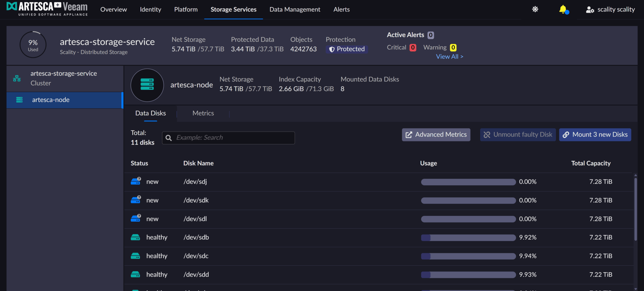Click the 9% Used circular gauge
Viewport: 644px width, 291px height.
click(x=33, y=45)
